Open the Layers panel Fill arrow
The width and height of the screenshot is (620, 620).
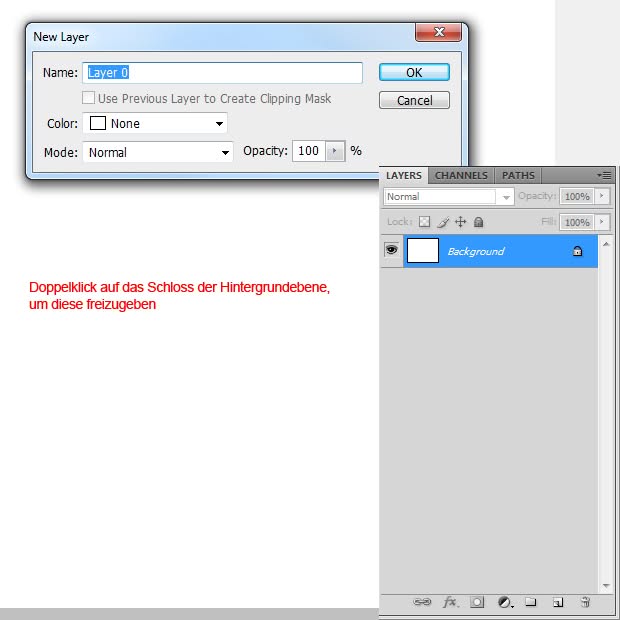pyautogui.click(x=602, y=222)
